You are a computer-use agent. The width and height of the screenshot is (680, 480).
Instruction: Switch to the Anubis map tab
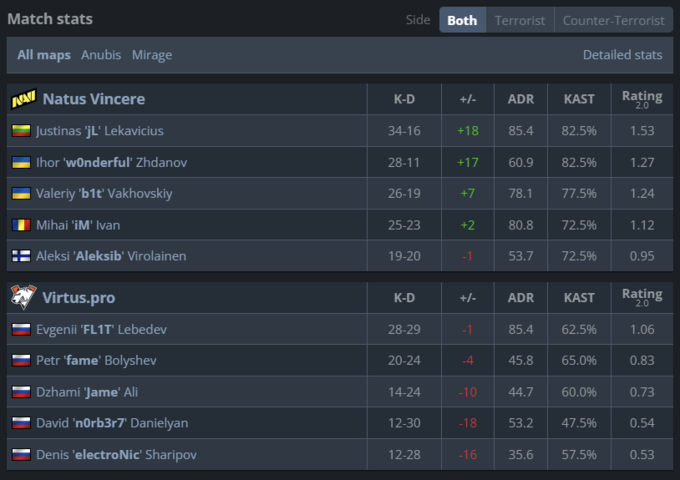[x=101, y=55]
